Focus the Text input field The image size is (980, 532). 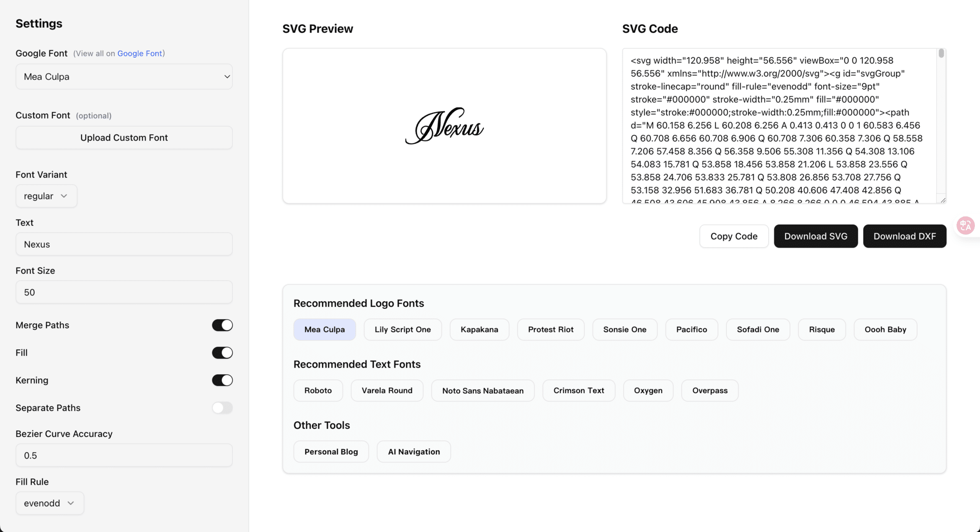click(124, 245)
